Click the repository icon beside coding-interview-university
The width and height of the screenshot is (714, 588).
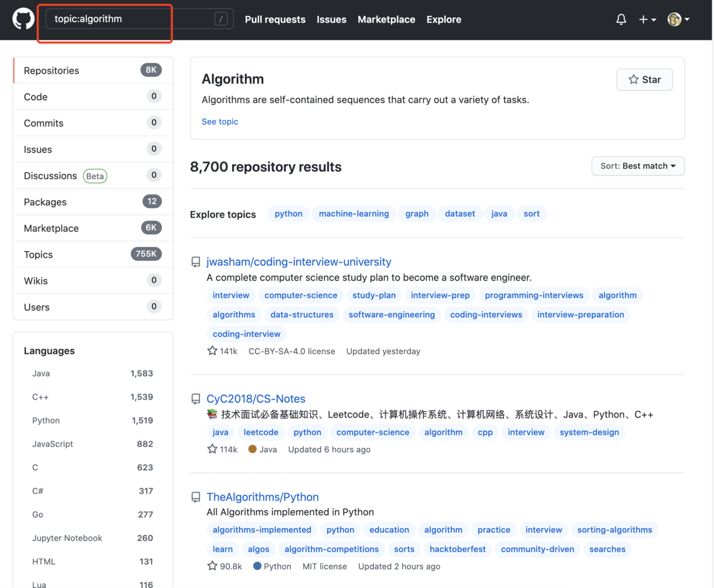[x=196, y=261]
